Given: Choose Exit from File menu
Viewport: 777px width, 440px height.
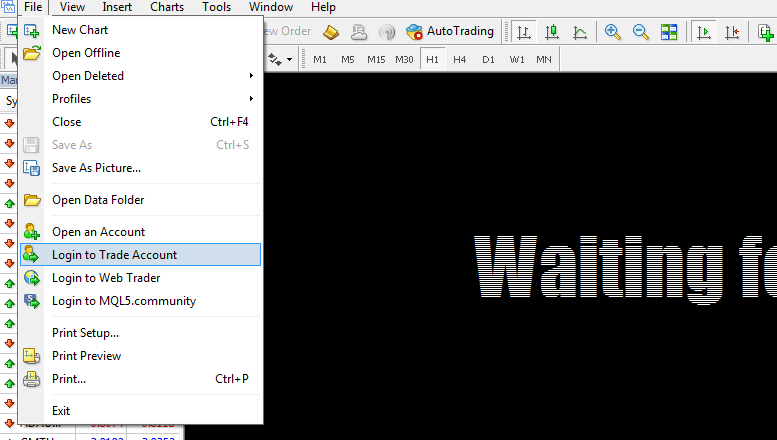Looking at the screenshot, I should click(140, 411).
